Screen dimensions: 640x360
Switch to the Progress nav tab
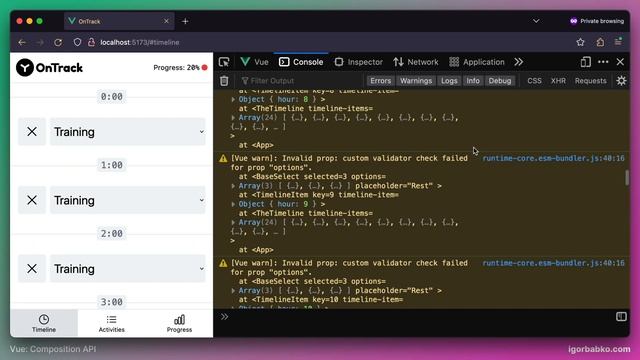(179, 323)
